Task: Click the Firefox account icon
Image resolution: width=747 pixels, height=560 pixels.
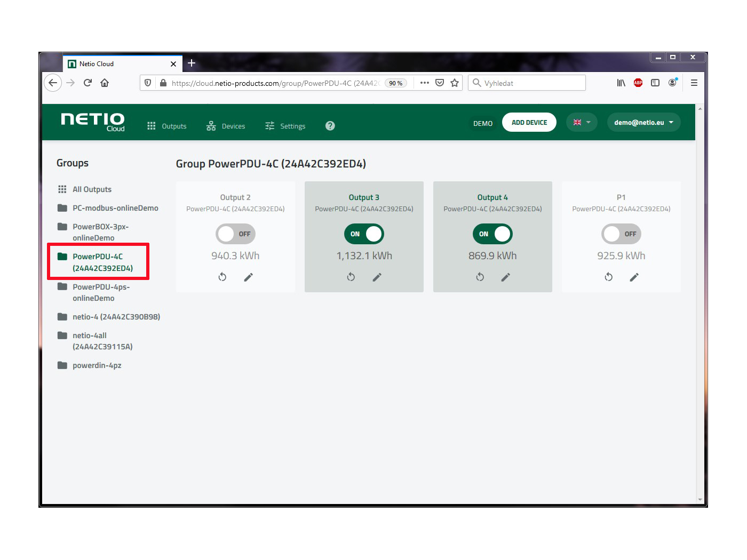Action: (x=672, y=83)
